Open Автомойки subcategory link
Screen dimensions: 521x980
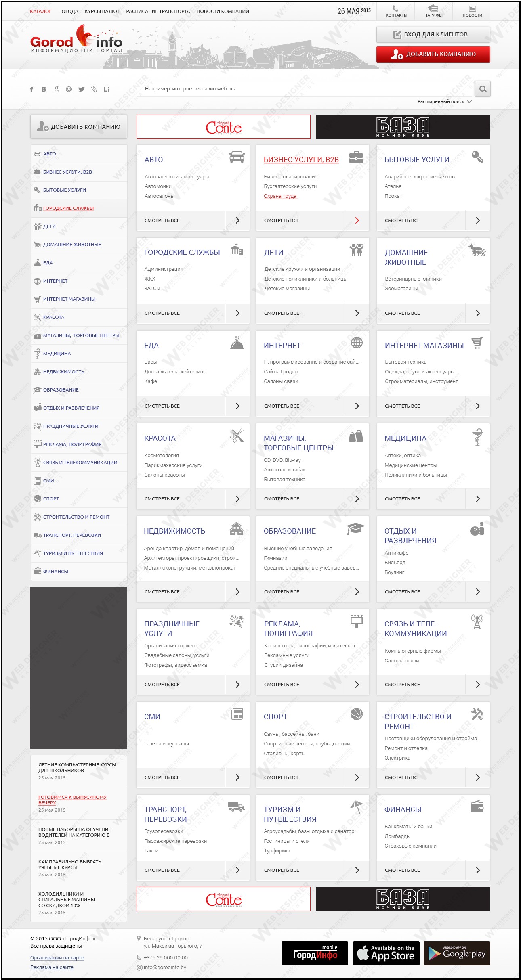pyautogui.click(x=158, y=186)
